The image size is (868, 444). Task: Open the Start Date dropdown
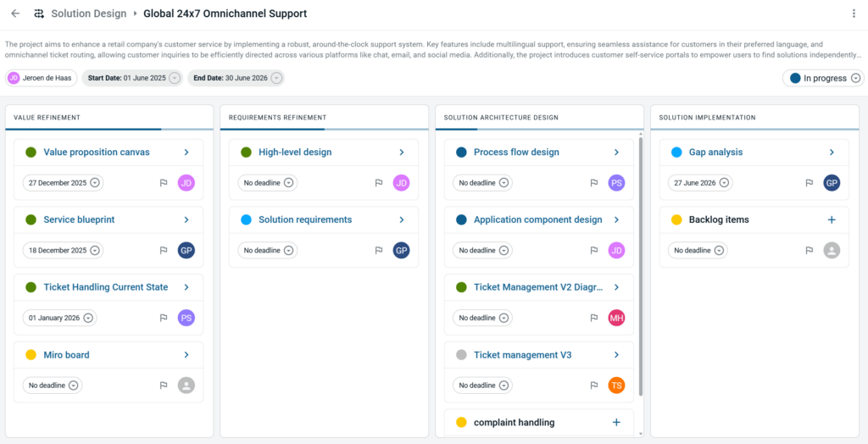[x=175, y=78]
